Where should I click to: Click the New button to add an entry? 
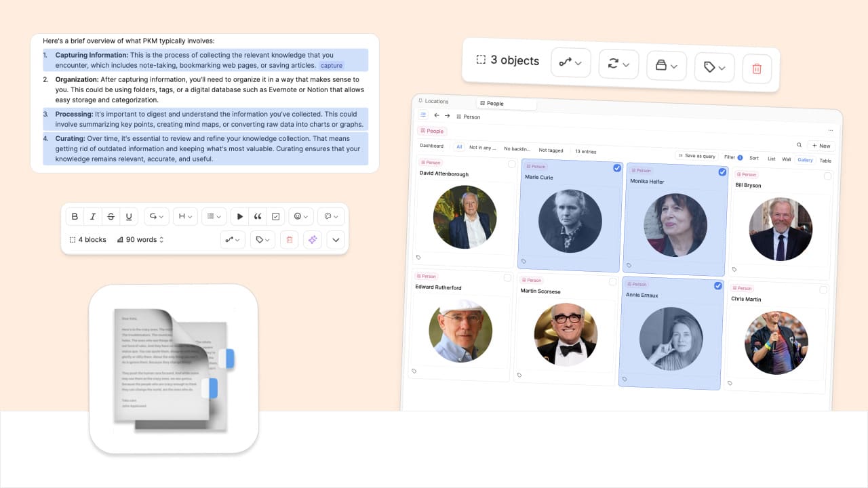pos(821,146)
